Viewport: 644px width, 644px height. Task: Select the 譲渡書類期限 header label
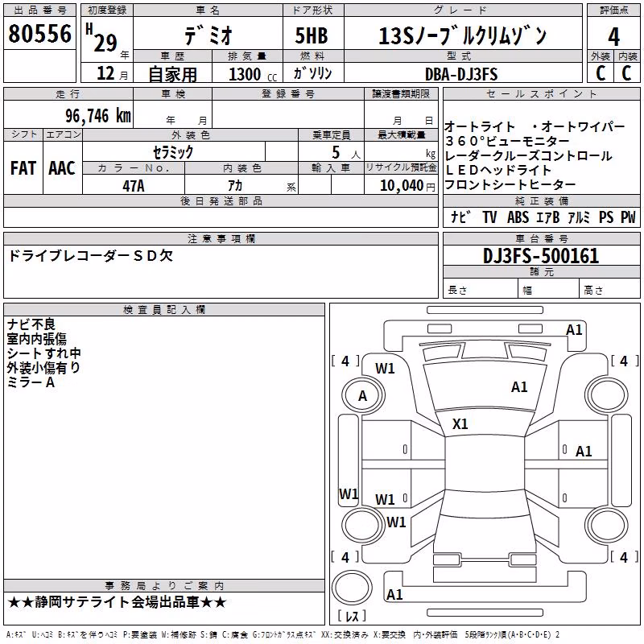(x=401, y=94)
